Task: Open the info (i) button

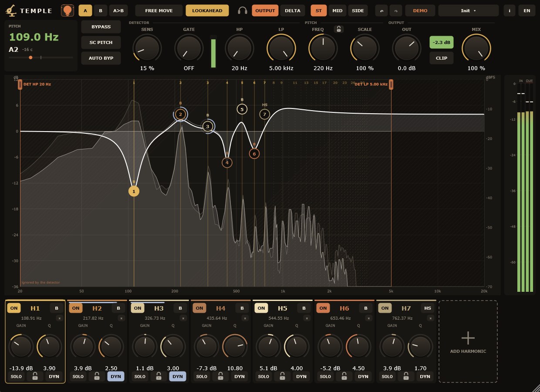Action: (509, 10)
